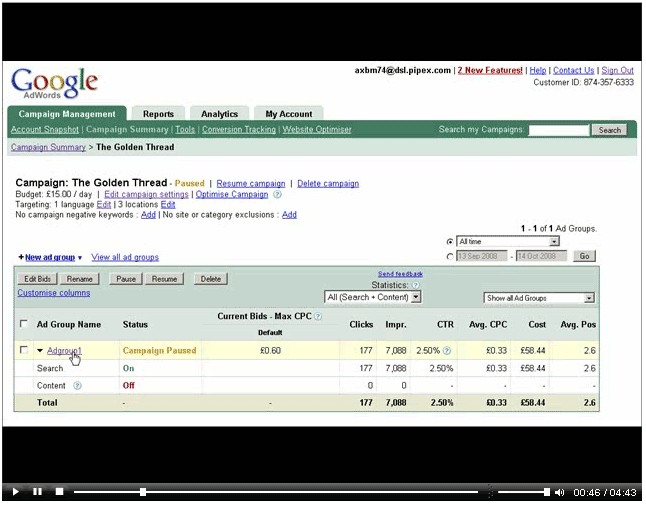The width and height of the screenshot is (646, 505).
Task: Open help icon next to Content row
Action: (77, 386)
